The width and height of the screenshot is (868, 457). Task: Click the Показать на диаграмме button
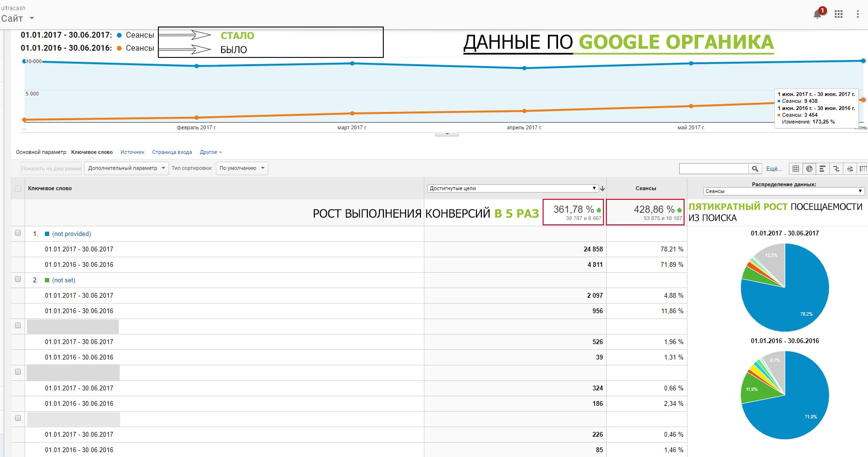51,168
